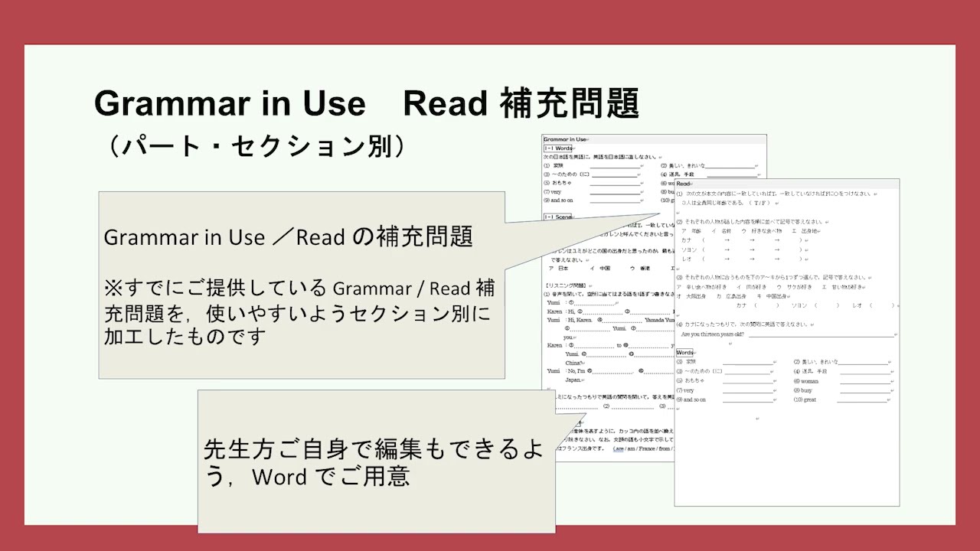Click the blank beside 'busy' in Read worksheet
This screenshot has height=551, width=980.
coord(865,390)
